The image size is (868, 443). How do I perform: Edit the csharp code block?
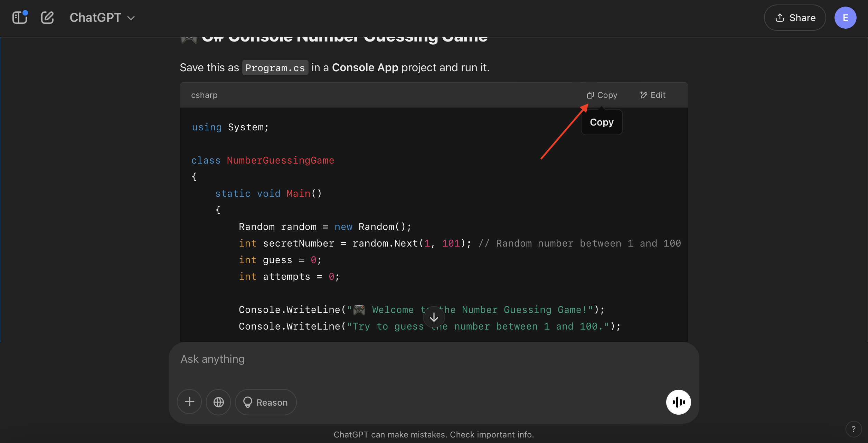pos(653,95)
